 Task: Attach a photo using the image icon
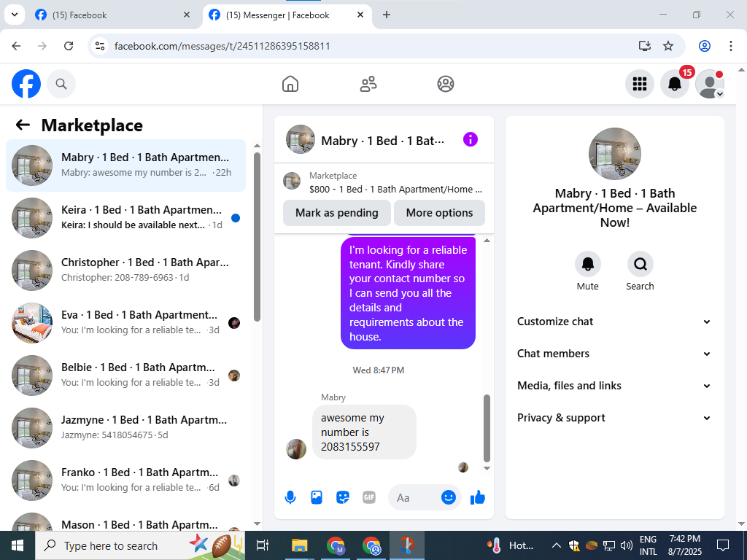[x=317, y=497]
